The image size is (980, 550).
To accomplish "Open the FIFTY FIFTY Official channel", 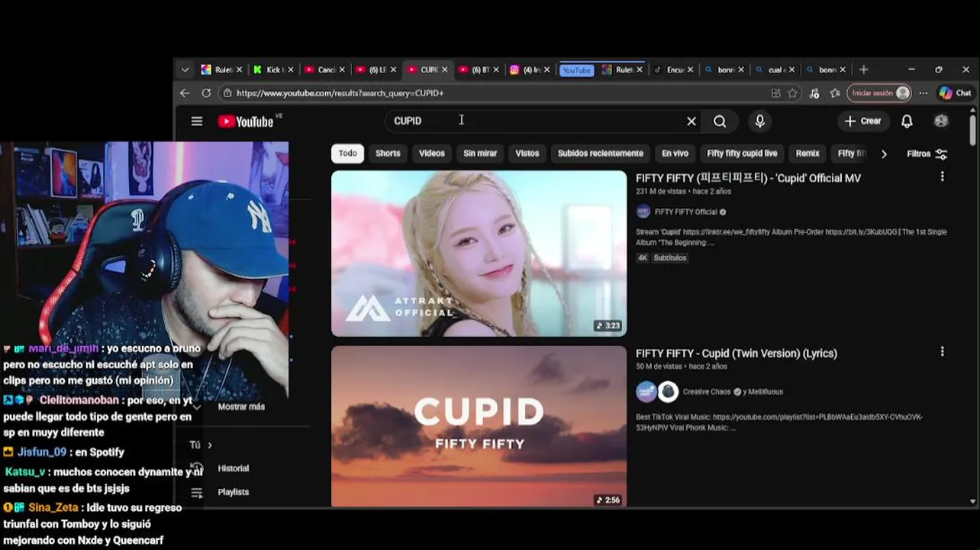I will [685, 212].
